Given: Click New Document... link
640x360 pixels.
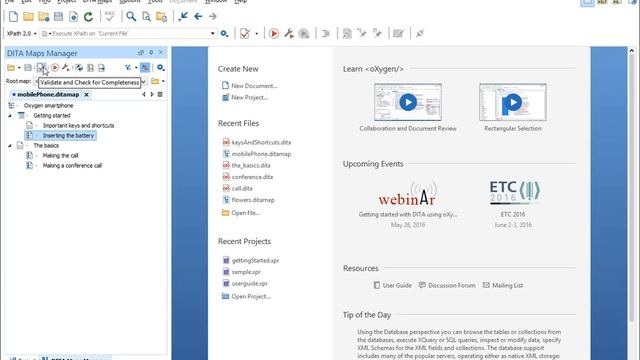Looking at the screenshot, I should pos(254,86).
